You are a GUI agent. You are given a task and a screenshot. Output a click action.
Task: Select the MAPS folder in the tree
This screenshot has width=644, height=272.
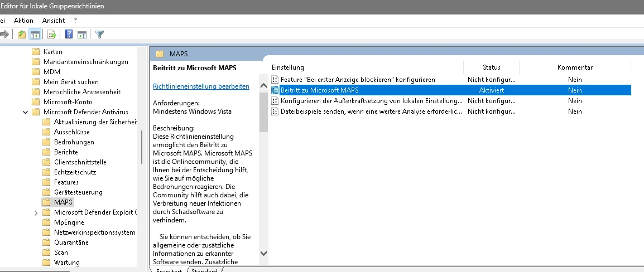coord(63,202)
